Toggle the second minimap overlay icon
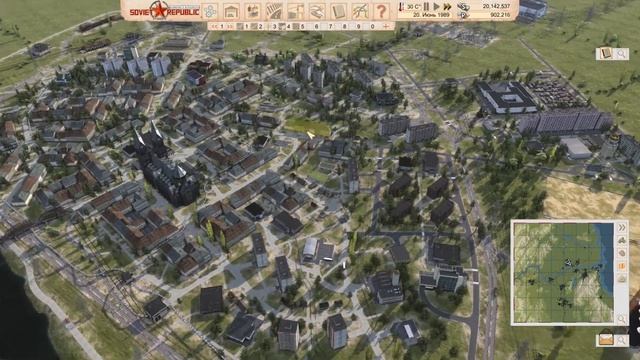640x360 pixels. click(x=621, y=253)
